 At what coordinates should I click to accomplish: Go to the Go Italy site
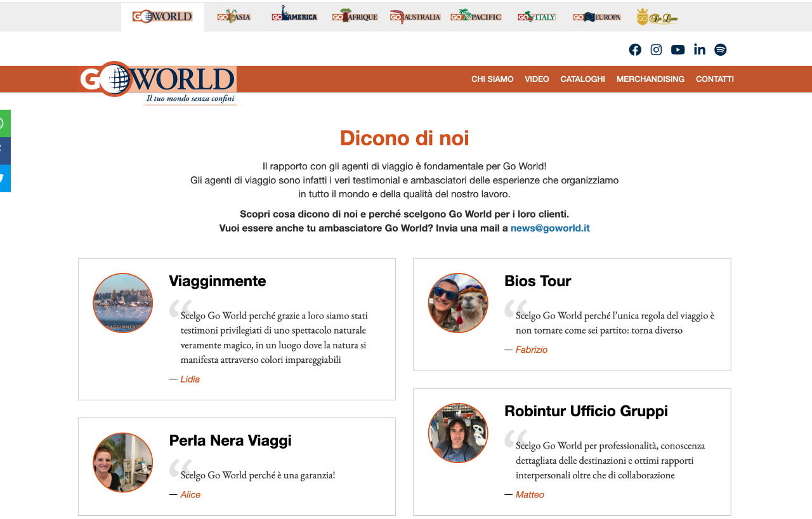click(x=536, y=17)
